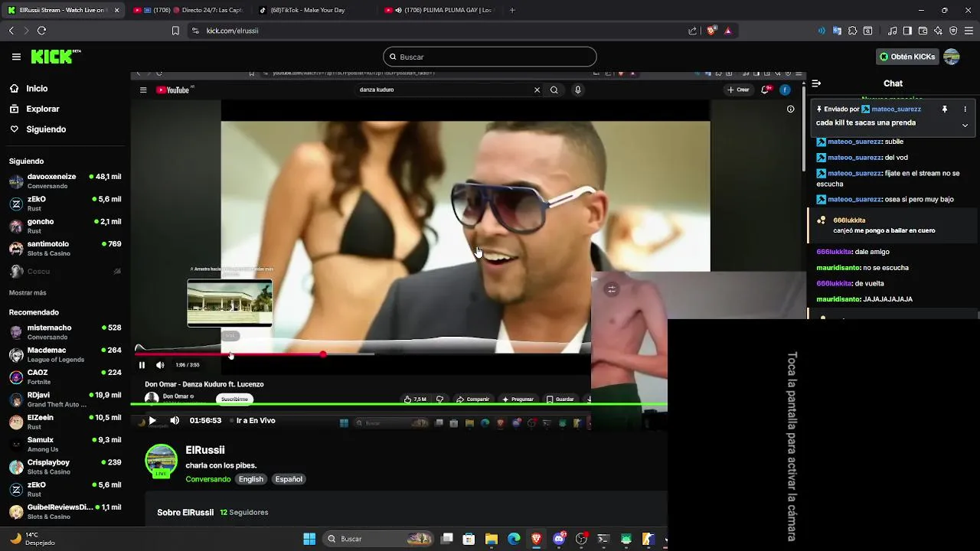The image size is (980, 551).
Task: Click the YouTube Compartir button
Action: (473, 399)
